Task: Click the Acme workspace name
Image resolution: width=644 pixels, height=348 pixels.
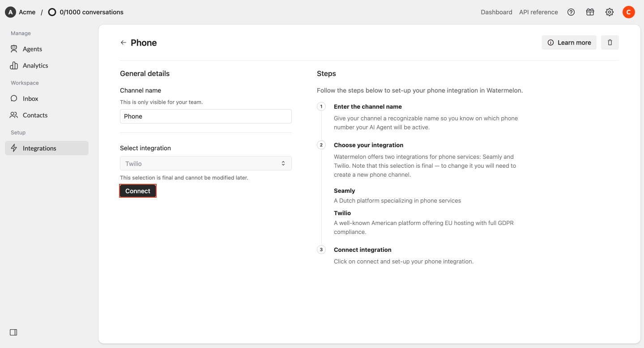Action: tap(27, 12)
